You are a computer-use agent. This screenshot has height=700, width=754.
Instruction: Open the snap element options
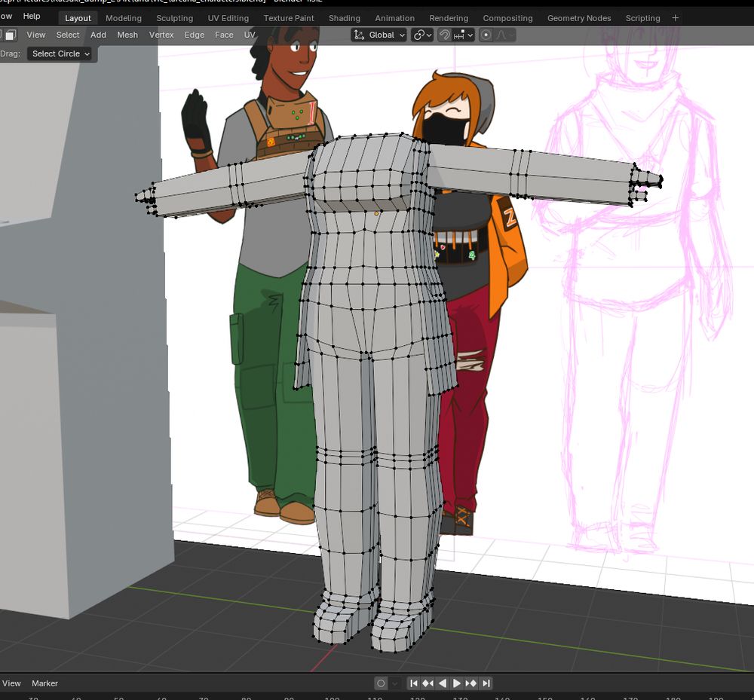tap(463, 35)
